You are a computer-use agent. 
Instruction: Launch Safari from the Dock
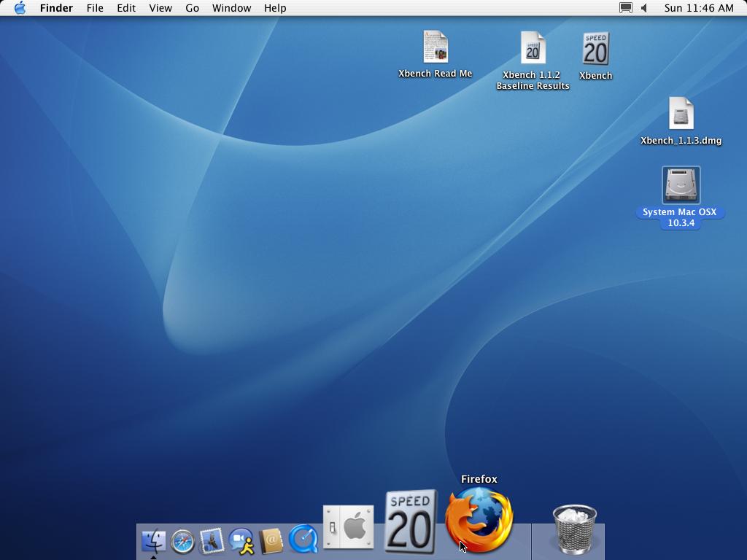[182, 542]
